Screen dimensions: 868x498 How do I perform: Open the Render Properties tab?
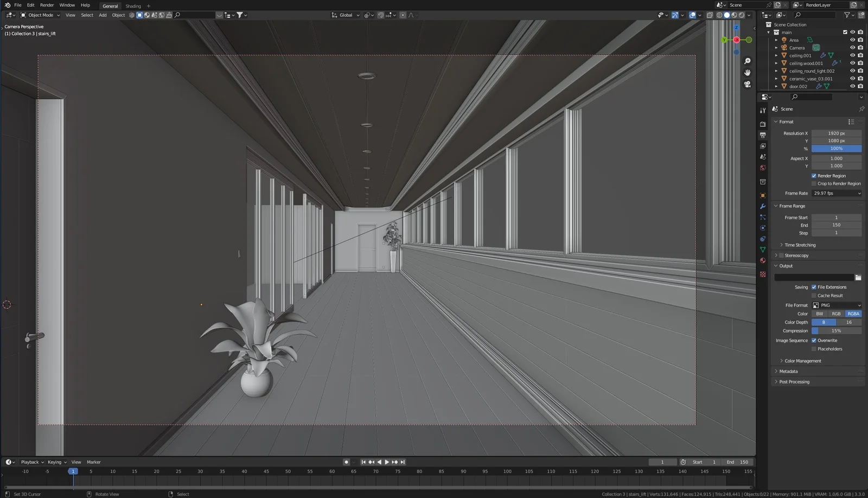763,125
